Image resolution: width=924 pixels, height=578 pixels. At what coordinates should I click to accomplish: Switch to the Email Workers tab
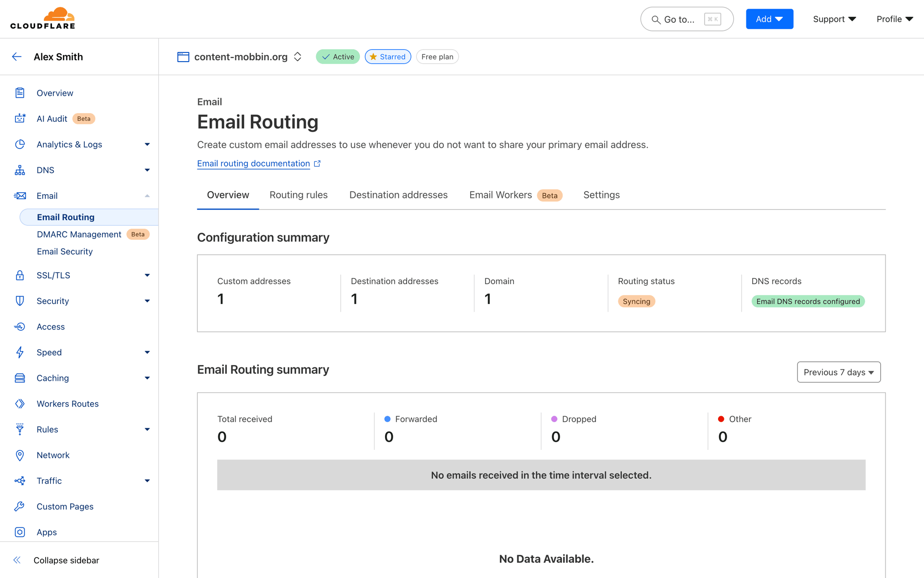coord(515,195)
